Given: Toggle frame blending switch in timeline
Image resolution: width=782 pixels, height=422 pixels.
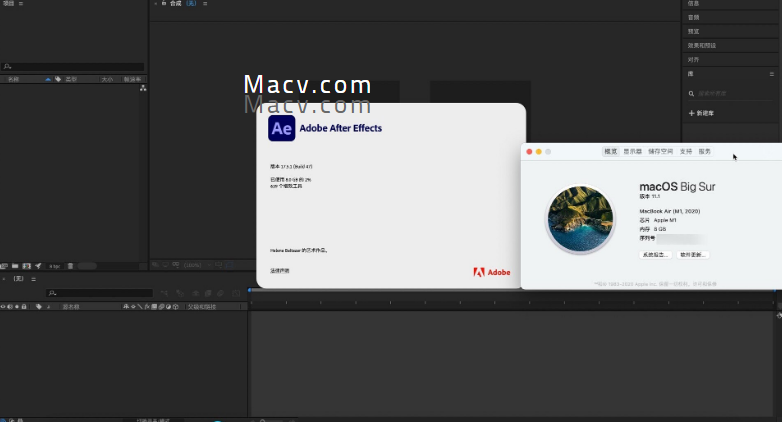Looking at the screenshot, I should click(x=208, y=293).
